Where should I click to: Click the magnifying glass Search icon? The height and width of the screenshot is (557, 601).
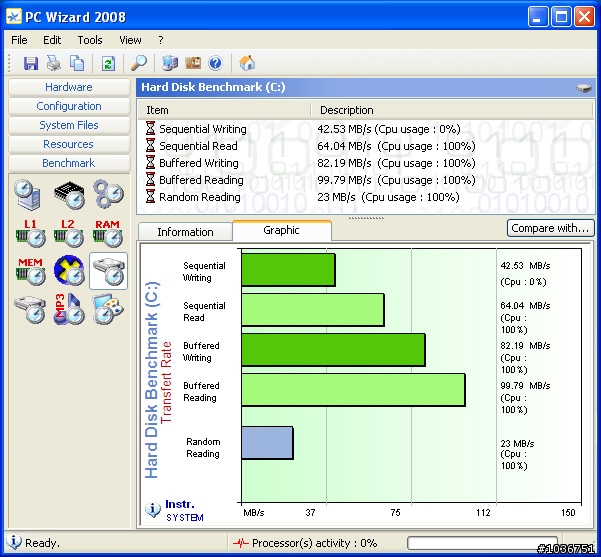coord(139,63)
